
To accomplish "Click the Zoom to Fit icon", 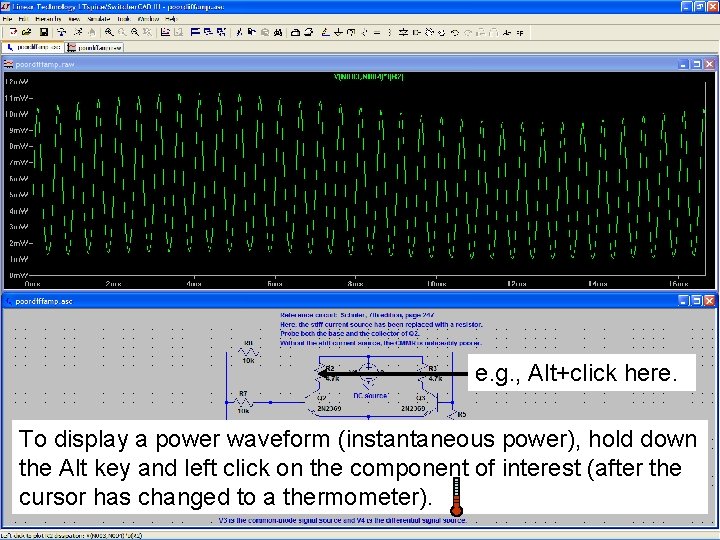I will click(x=147, y=32).
